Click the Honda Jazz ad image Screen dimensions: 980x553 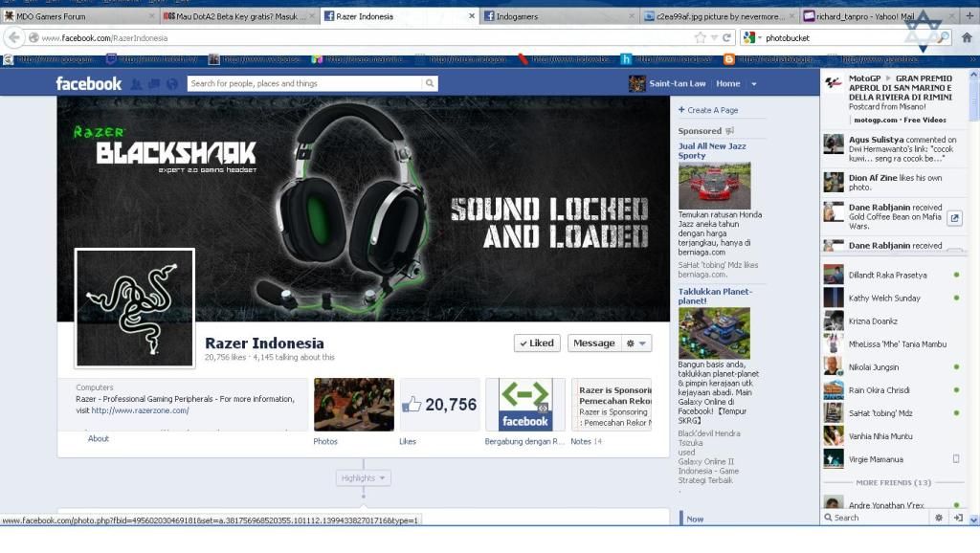[714, 186]
